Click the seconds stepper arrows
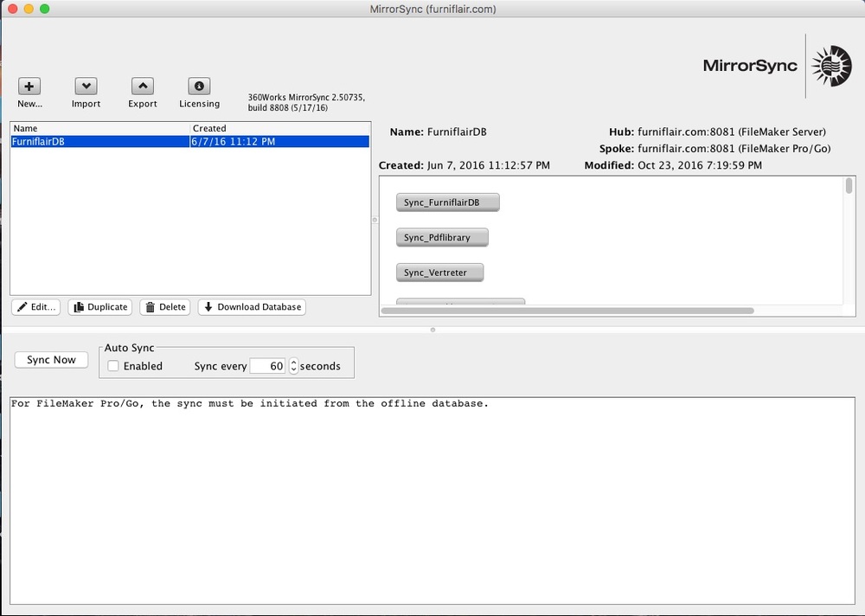865x616 pixels. click(x=293, y=366)
